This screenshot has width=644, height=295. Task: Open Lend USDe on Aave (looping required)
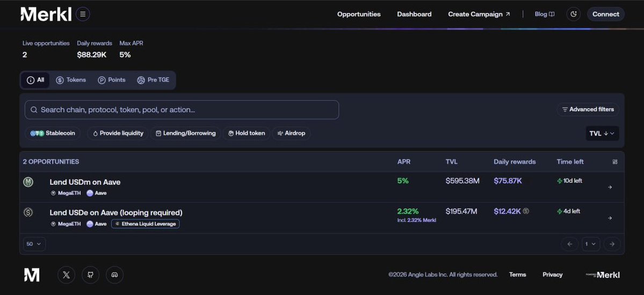(116, 213)
